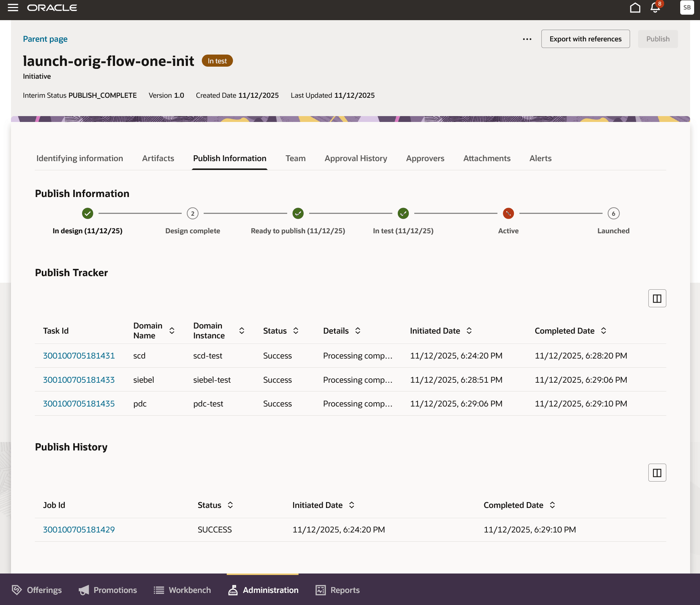Open task 300100705181431 link
The height and width of the screenshot is (605, 700).
tap(79, 356)
